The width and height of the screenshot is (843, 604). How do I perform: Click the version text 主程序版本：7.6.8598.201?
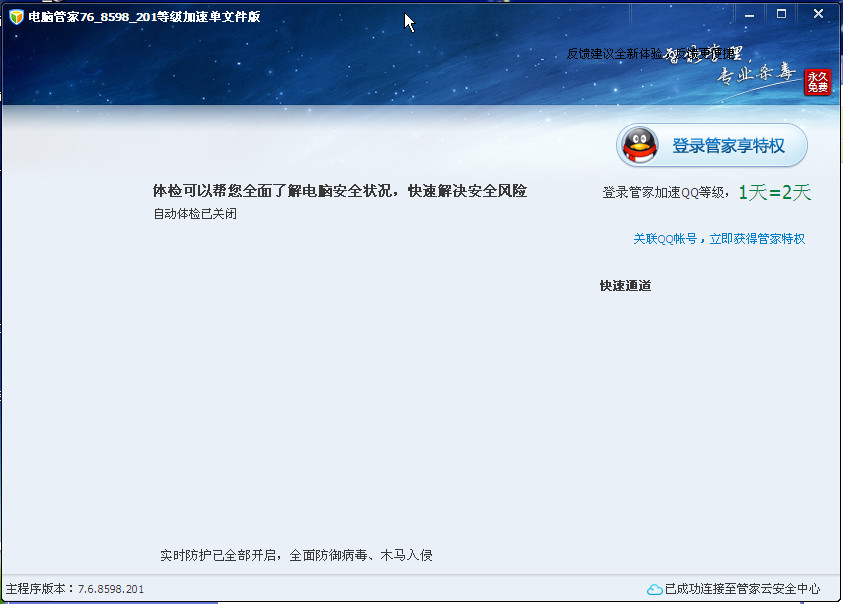pos(75,589)
